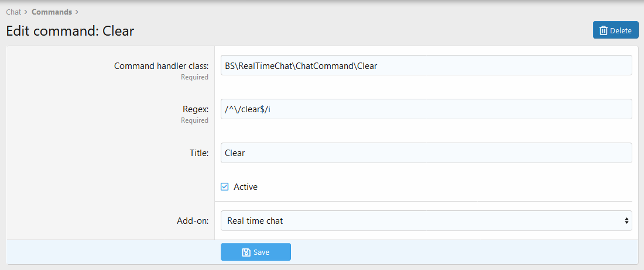Click the Regex field label
This screenshot has height=270, width=644.
(196, 109)
